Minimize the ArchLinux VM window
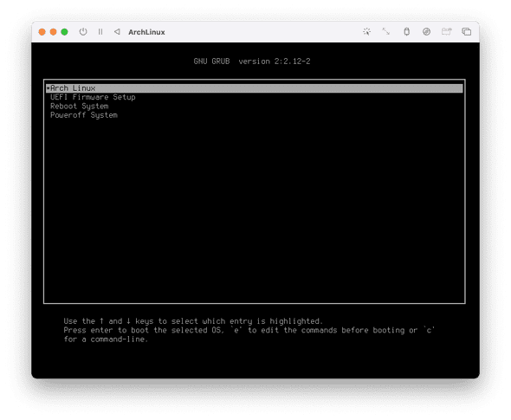Screen dimensions: 511x420 53,31
